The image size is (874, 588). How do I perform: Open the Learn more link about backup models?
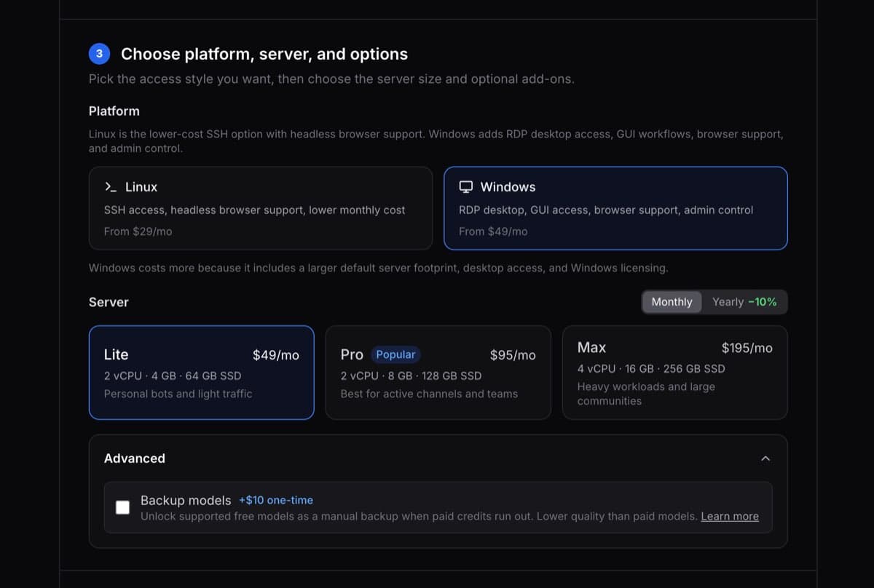coord(729,516)
